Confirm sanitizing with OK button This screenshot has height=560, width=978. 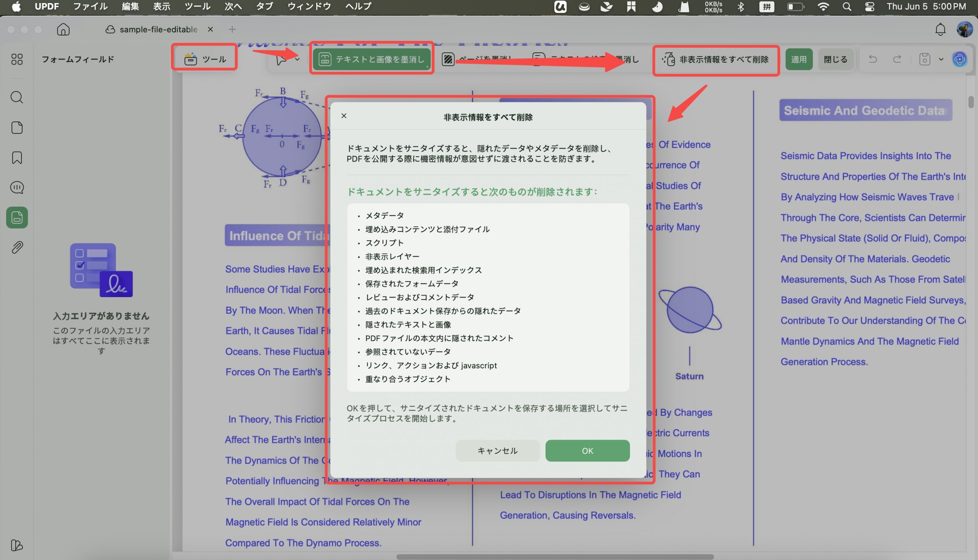pyautogui.click(x=587, y=451)
